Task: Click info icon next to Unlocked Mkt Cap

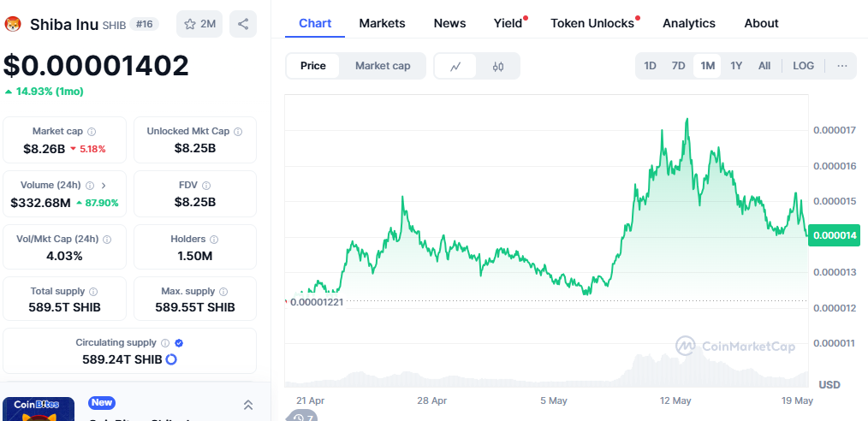Action: [238, 132]
